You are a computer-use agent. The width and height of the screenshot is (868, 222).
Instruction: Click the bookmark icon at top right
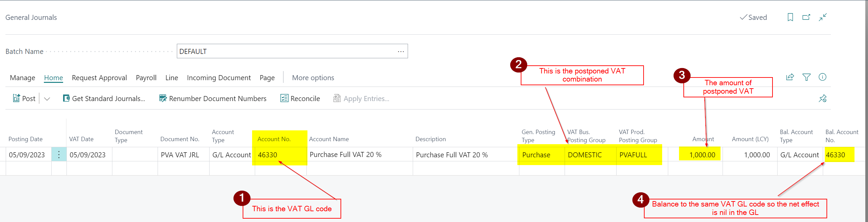pos(790,17)
